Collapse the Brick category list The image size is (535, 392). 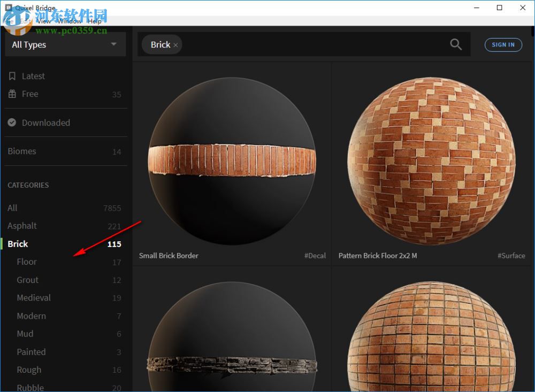click(18, 244)
